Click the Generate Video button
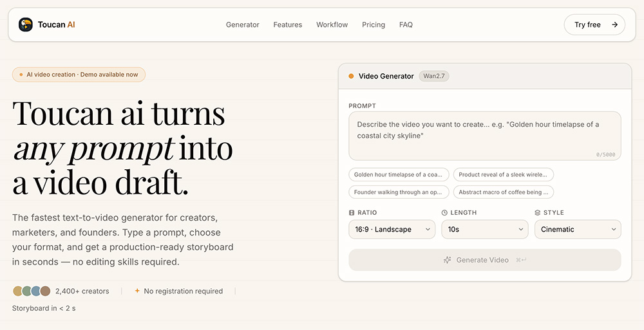Screen dimensions: 644x330 tap(485, 260)
